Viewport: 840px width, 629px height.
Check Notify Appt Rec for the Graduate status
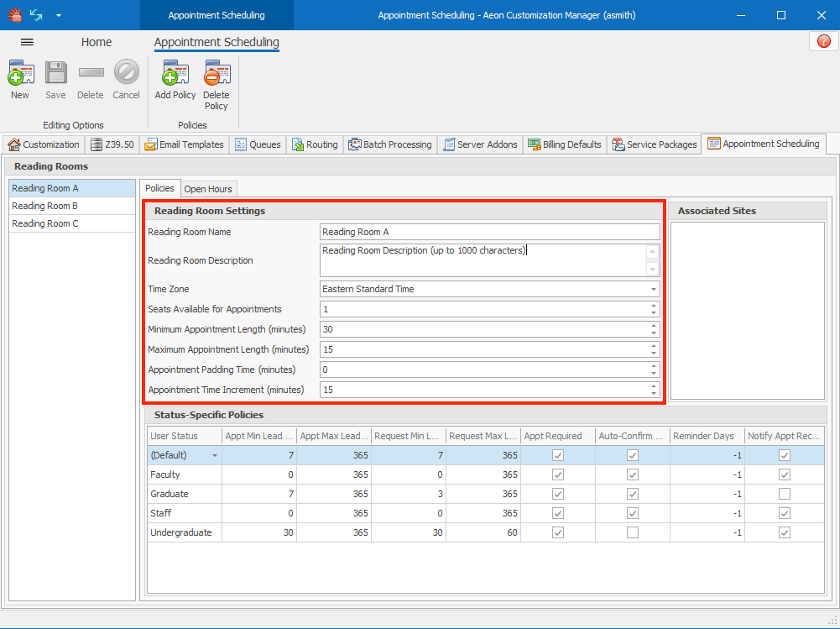point(784,494)
